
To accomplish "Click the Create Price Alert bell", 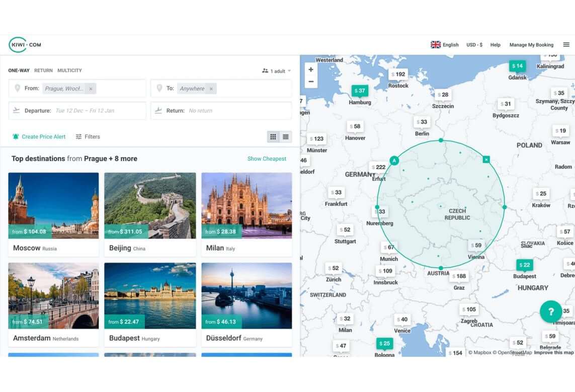I will click(16, 137).
